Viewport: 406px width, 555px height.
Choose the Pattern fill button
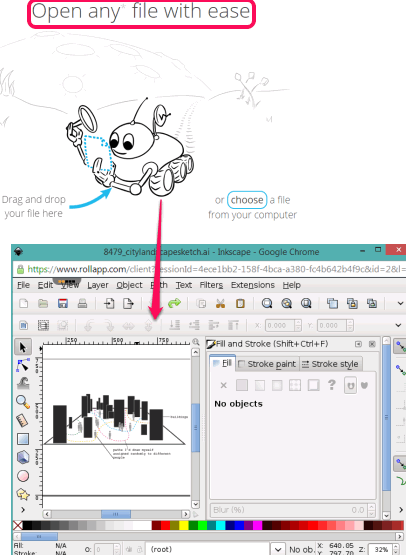click(x=295, y=385)
